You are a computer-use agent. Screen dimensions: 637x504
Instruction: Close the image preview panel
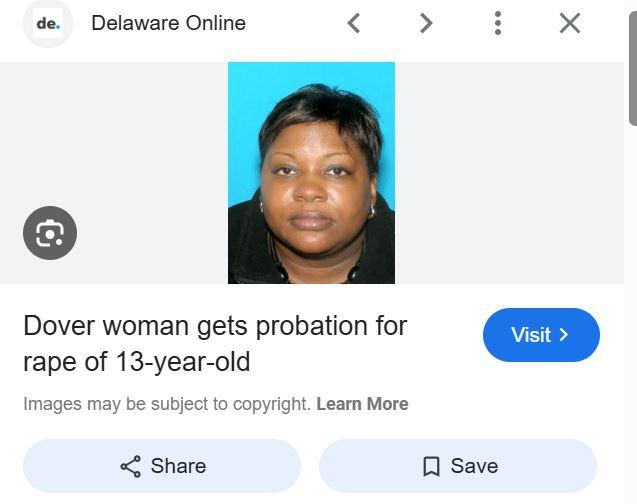click(x=570, y=23)
